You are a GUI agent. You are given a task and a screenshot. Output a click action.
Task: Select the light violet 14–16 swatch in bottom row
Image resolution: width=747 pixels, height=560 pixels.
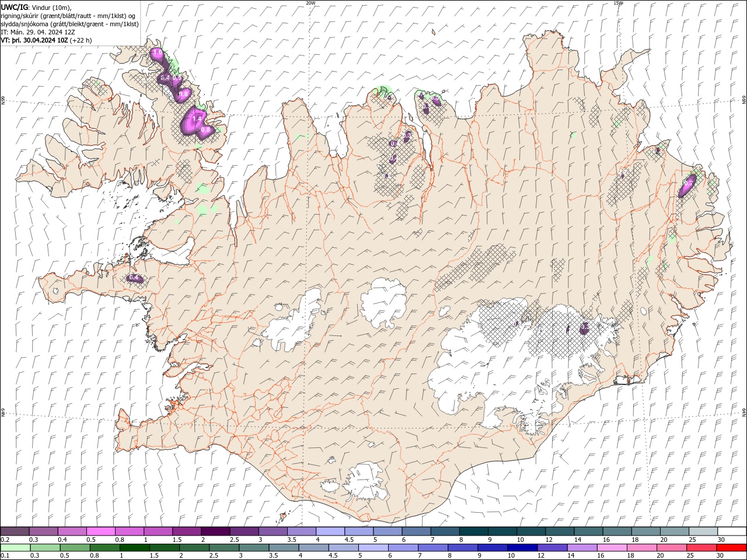coord(581,548)
